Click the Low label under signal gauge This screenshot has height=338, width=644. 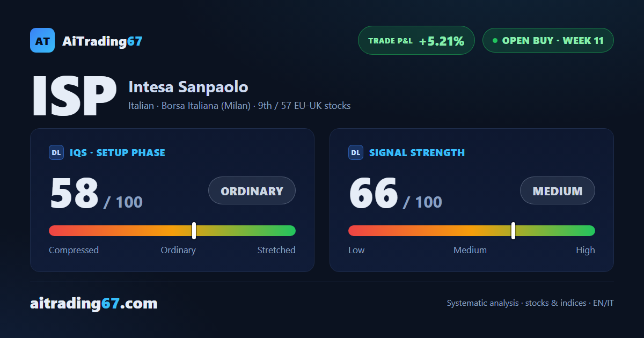(x=356, y=250)
